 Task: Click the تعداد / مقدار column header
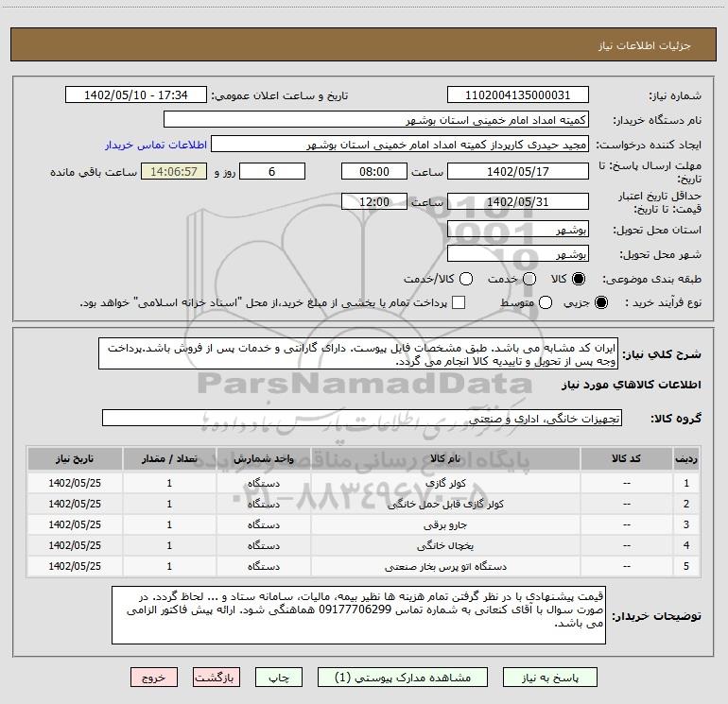point(169,458)
